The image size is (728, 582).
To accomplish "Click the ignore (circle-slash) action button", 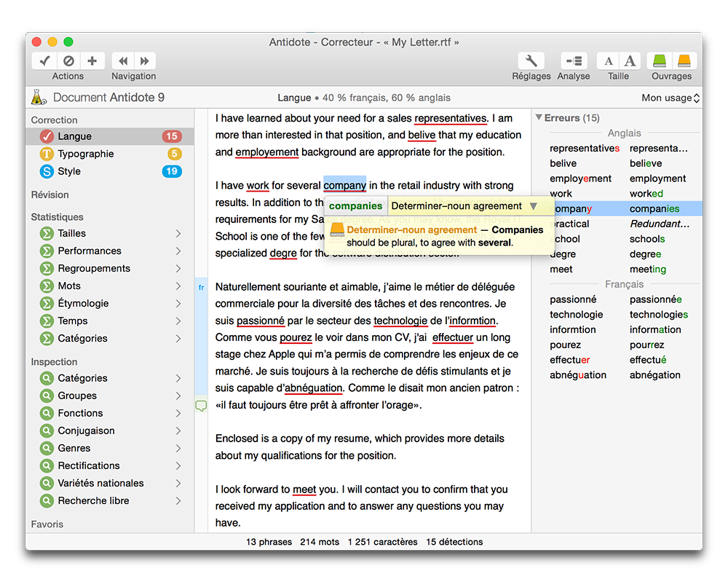I will click(x=68, y=61).
